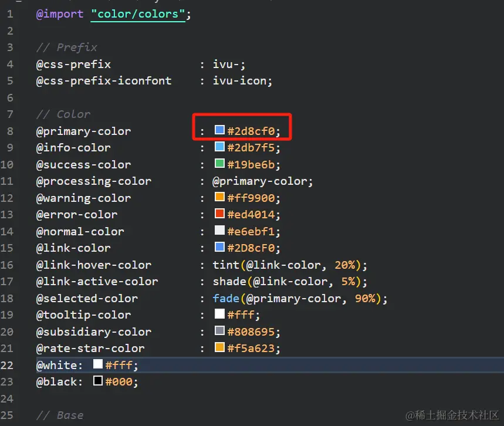The height and width of the screenshot is (426, 504).
Task: Open the white swatch on the @white line
Action: point(98,364)
